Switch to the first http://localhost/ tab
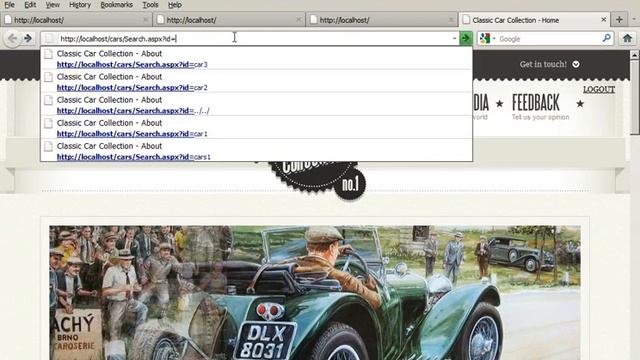 (x=76, y=20)
